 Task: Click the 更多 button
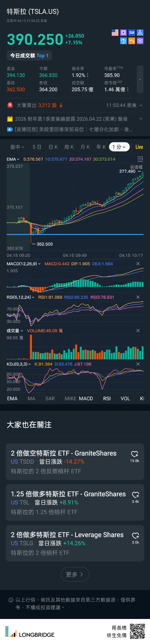tap(75, 574)
